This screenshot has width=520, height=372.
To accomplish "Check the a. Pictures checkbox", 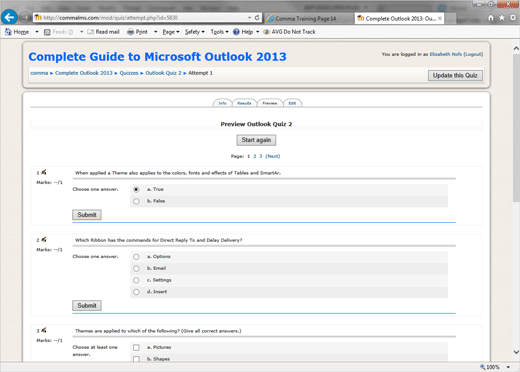I will (136, 347).
